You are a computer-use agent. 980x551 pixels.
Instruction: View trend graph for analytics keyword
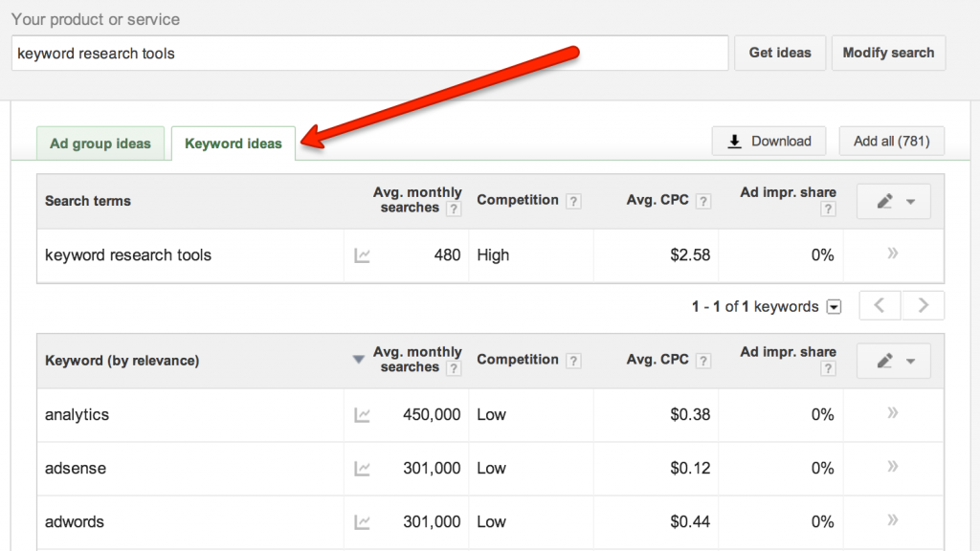click(x=364, y=414)
